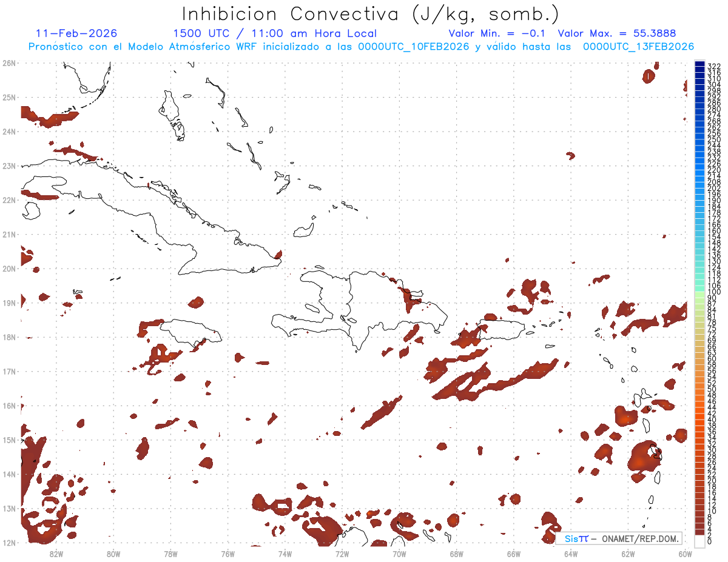Viewport: 728px width, 562px height.
Task: Click the 64W longitude label
Action: [571, 554]
